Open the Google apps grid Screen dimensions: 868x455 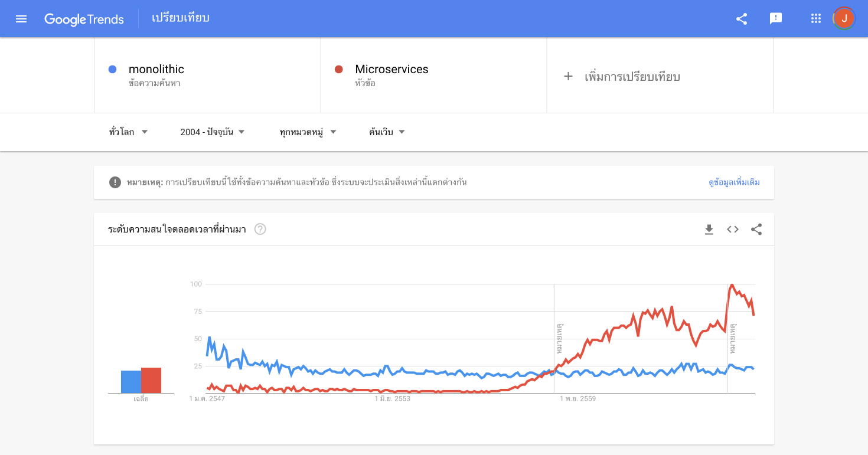816,19
